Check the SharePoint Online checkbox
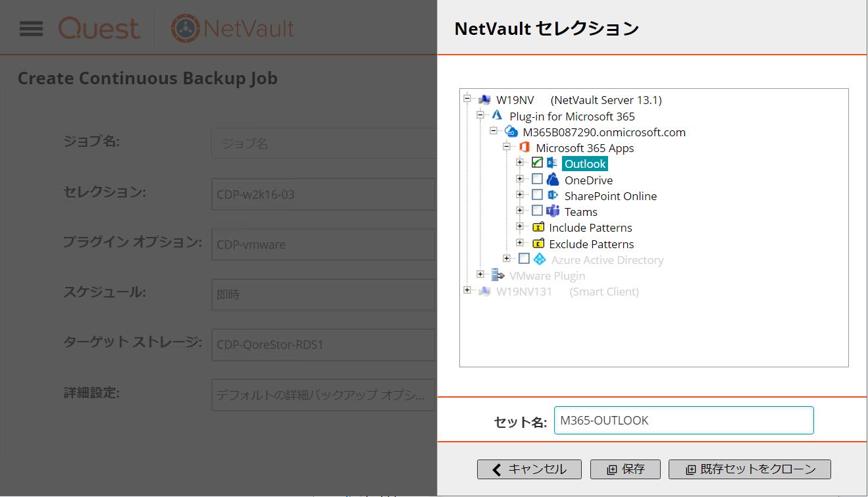 (x=538, y=195)
